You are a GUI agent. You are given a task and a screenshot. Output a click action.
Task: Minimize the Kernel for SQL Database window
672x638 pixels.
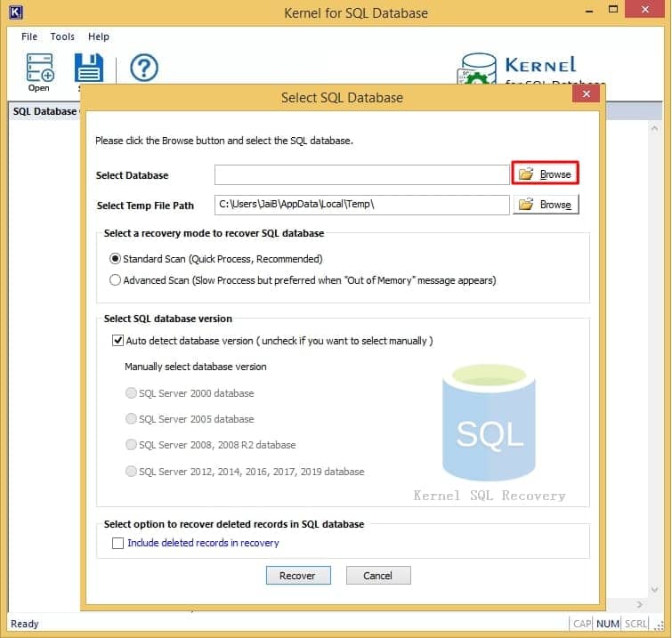click(x=589, y=10)
